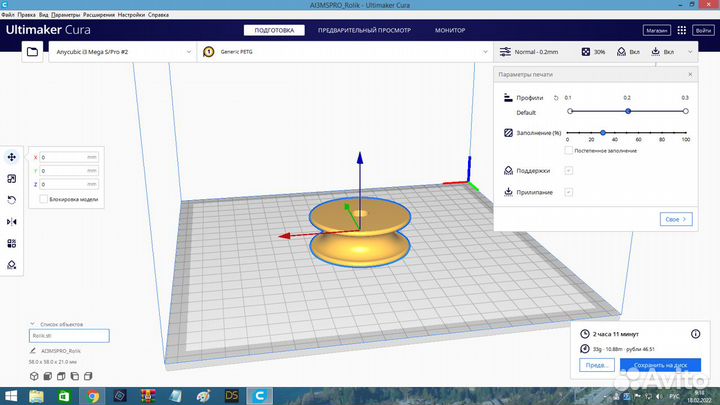Open the Support Blocker tool
Viewport: 720px width, 405px height.
(x=11, y=264)
